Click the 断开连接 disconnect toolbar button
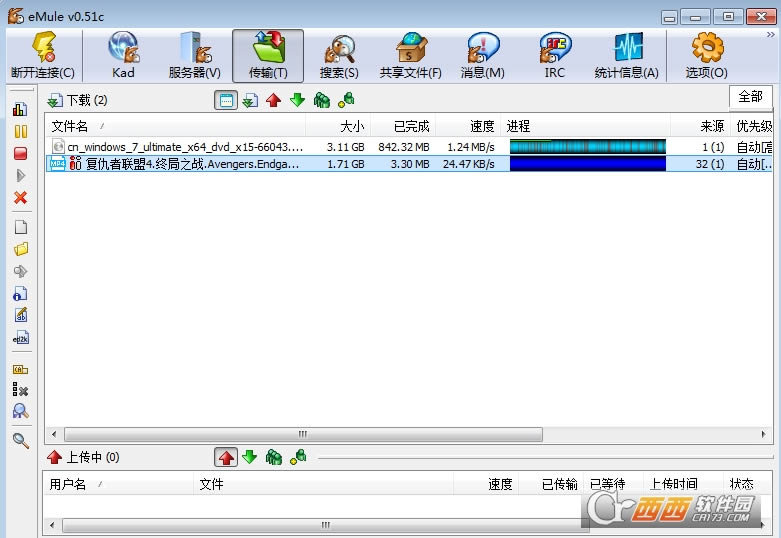 point(42,56)
